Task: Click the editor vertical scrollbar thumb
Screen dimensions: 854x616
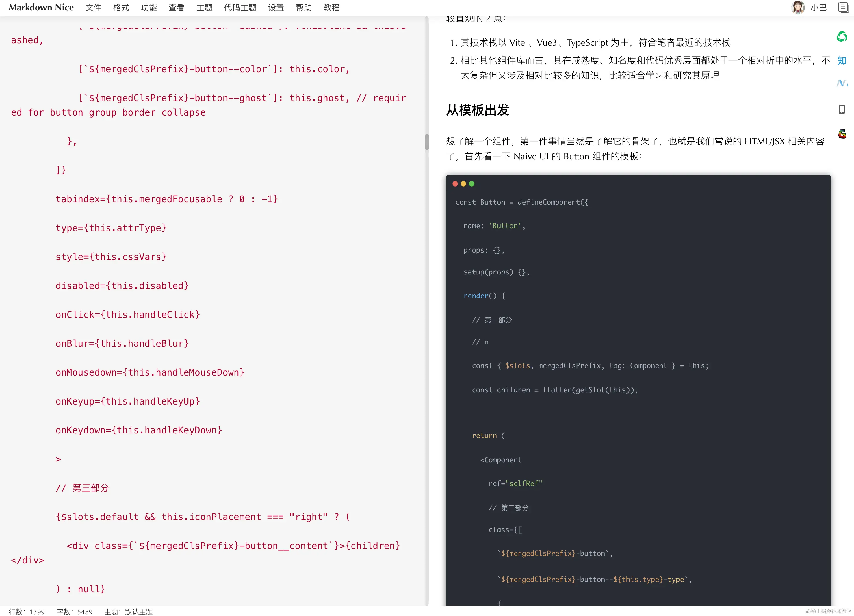Action: coord(427,142)
